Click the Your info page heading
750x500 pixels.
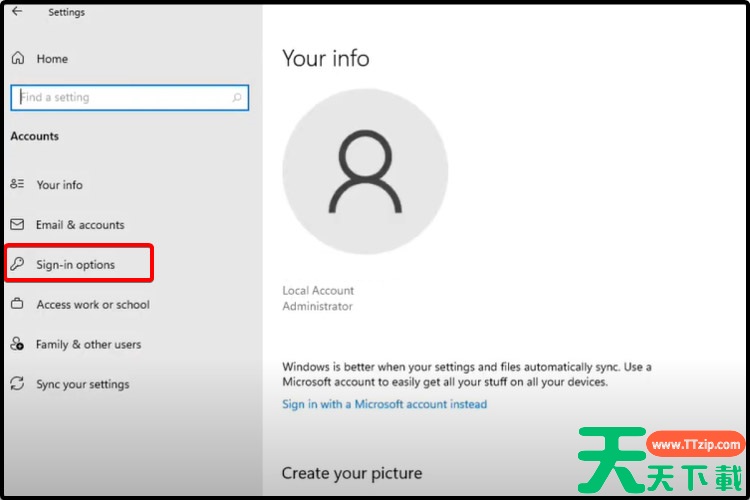326,58
